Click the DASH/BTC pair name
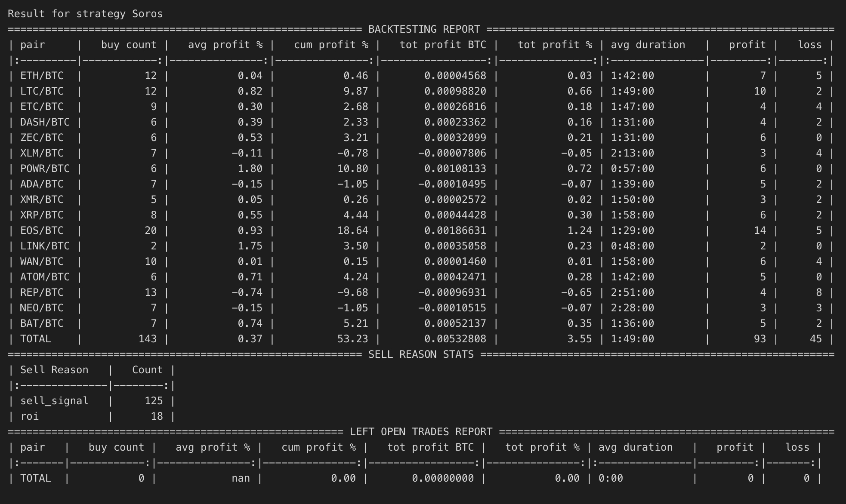Screen dimensions: 846x504 (x=45, y=122)
